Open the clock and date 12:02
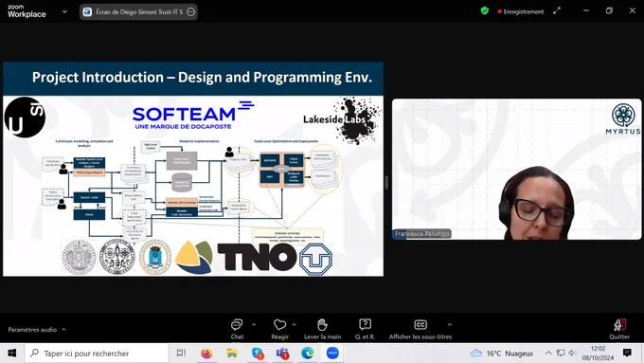The width and height of the screenshot is (644, 363). [598, 354]
